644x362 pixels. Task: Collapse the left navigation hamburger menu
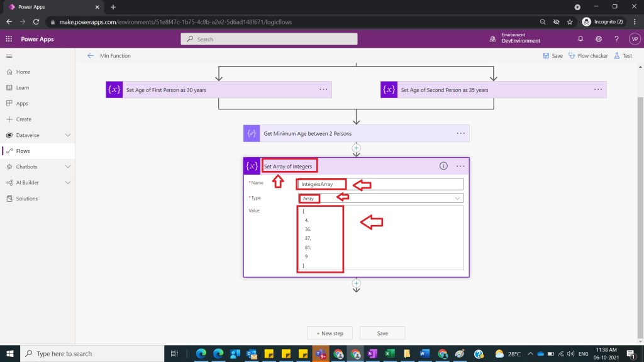tap(9, 56)
